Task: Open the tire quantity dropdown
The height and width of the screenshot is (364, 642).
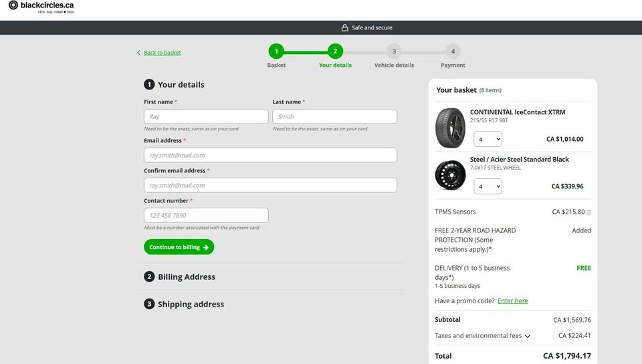Action: (x=488, y=139)
